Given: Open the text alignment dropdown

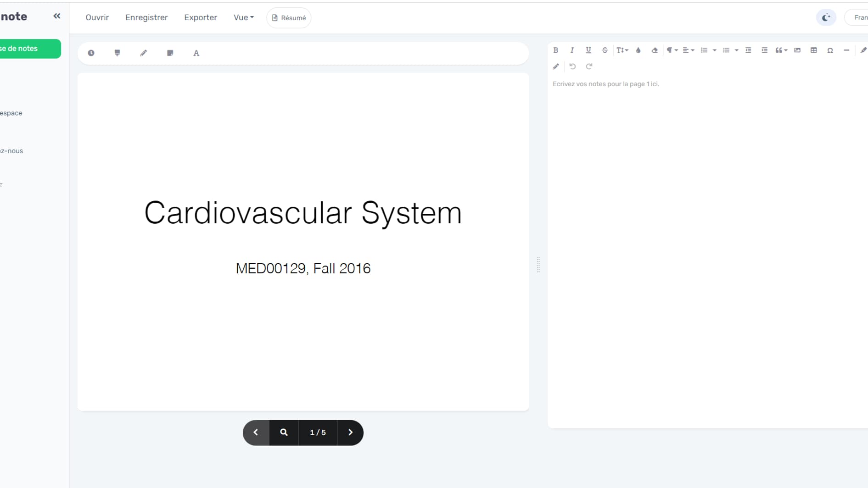Looking at the screenshot, I should click(x=688, y=50).
